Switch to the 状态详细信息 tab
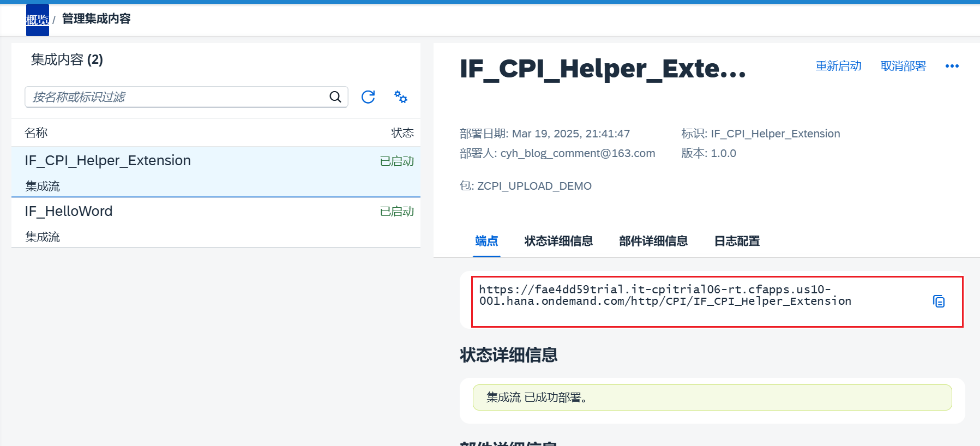The width and height of the screenshot is (980, 446). 558,241
